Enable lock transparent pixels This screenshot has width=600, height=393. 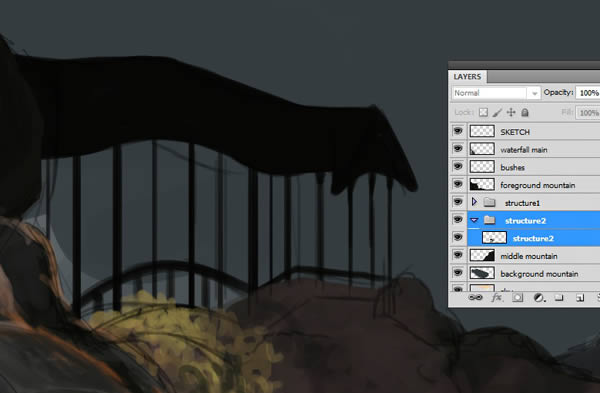coord(483,112)
